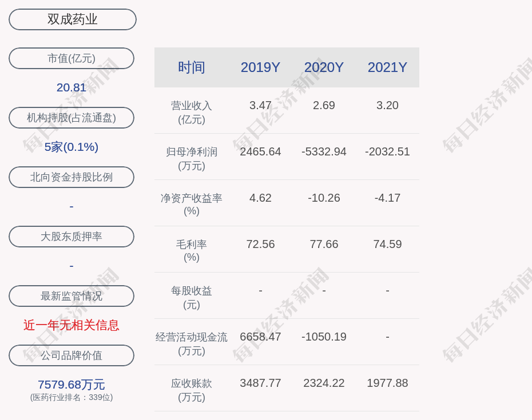Click the 2019Y column header
This screenshot has height=420, width=532.
pos(260,67)
